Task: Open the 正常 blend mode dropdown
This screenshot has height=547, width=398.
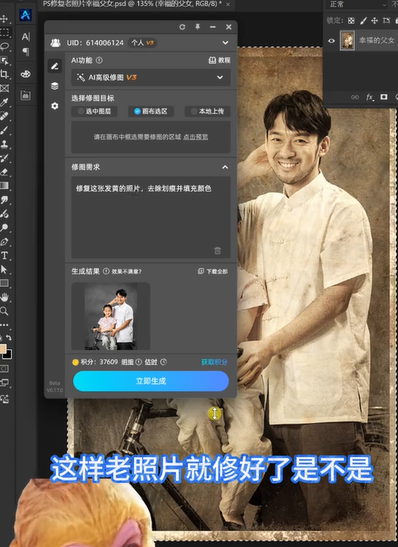Action: [357, 4]
